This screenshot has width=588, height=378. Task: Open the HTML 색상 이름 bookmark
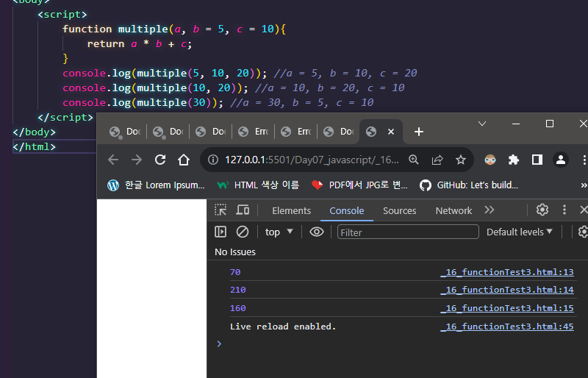click(x=258, y=185)
